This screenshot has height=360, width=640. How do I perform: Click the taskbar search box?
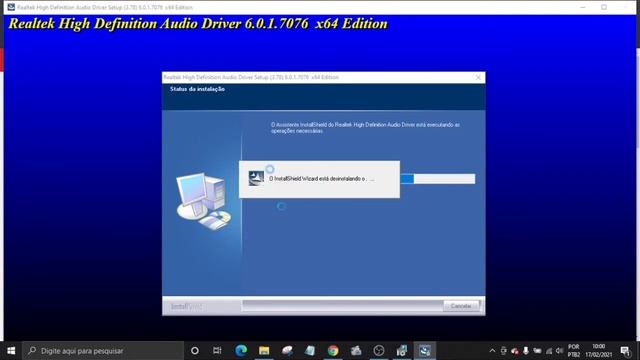point(103,351)
